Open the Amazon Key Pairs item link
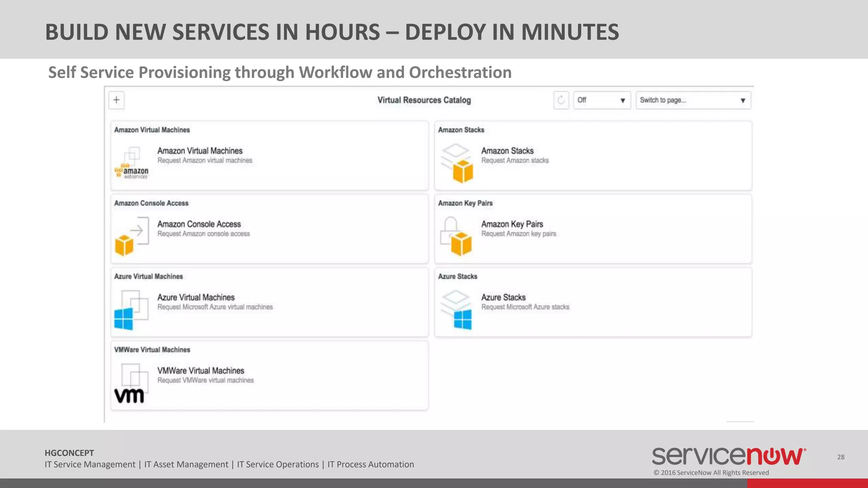Screen dimensions: 868x488 (x=512, y=224)
